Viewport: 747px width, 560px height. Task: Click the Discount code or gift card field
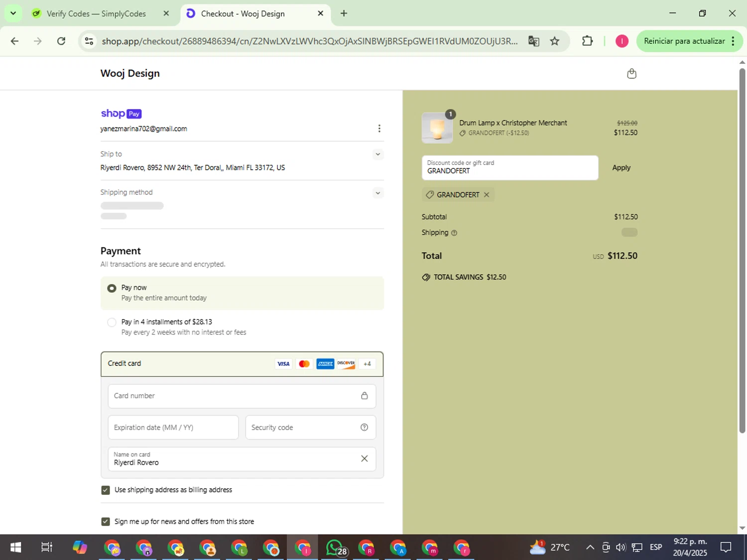coord(510,168)
